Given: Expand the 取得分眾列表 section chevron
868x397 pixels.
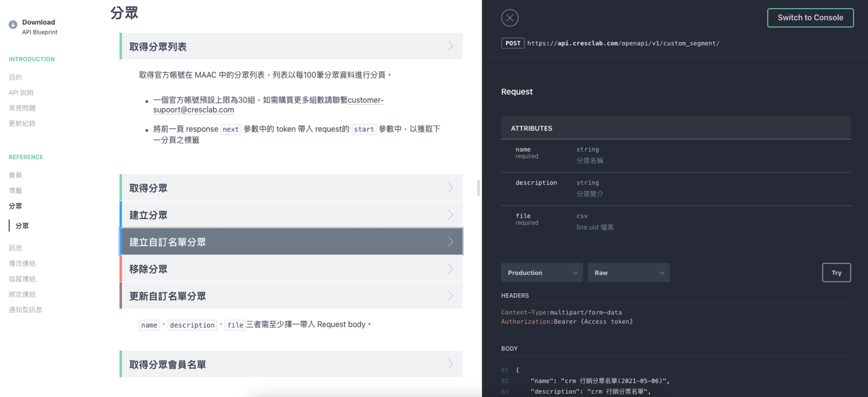Looking at the screenshot, I should coord(450,46).
